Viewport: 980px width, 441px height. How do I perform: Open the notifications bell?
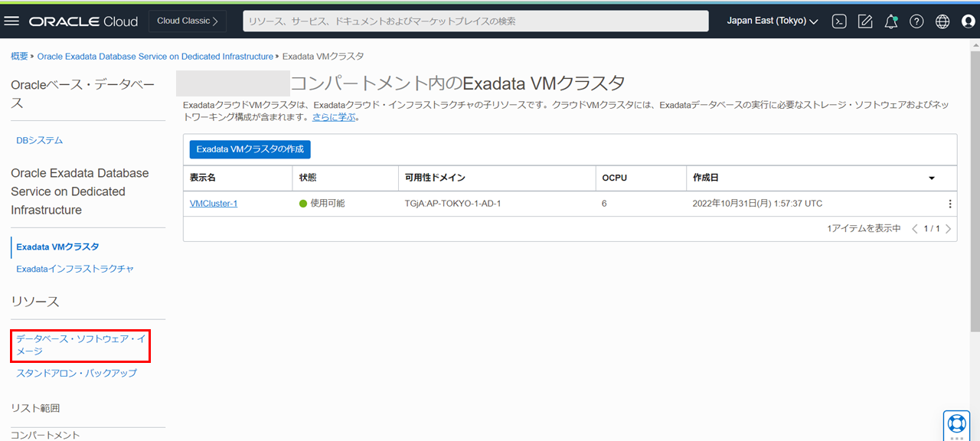pos(890,21)
